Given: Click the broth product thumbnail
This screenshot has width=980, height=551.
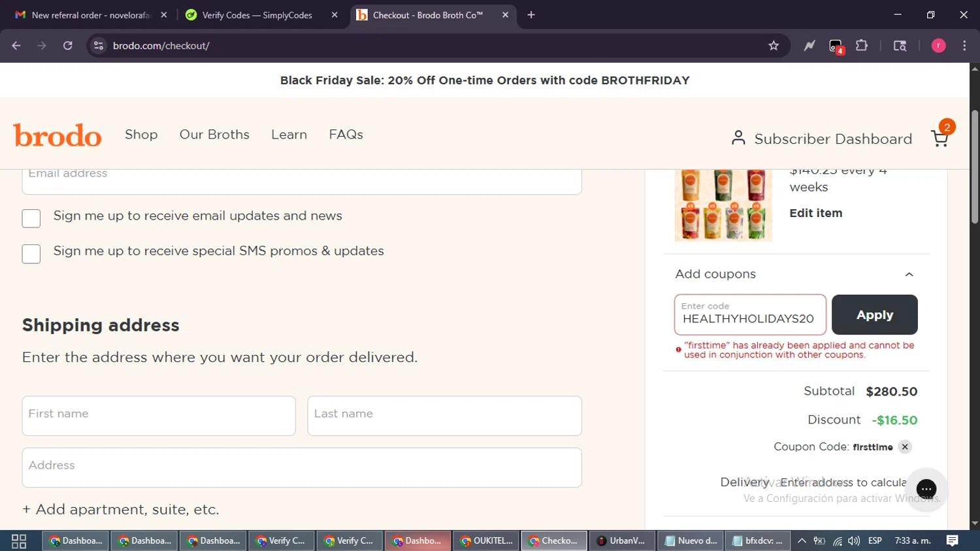Looking at the screenshot, I should coord(723,205).
